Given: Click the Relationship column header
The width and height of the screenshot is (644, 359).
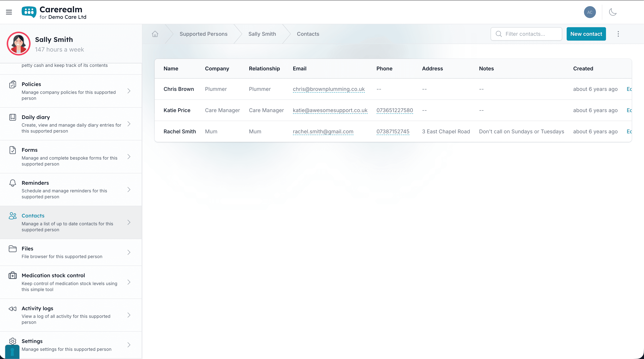Looking at the screenshot, I should point(264,69).
